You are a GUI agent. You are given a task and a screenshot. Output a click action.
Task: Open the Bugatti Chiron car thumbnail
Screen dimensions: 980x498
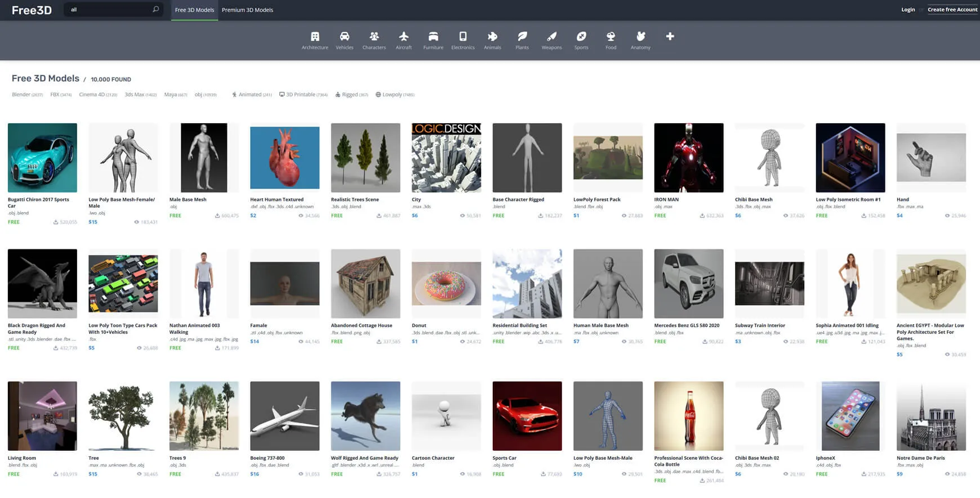pyautogui.click(x=42, y=158)
